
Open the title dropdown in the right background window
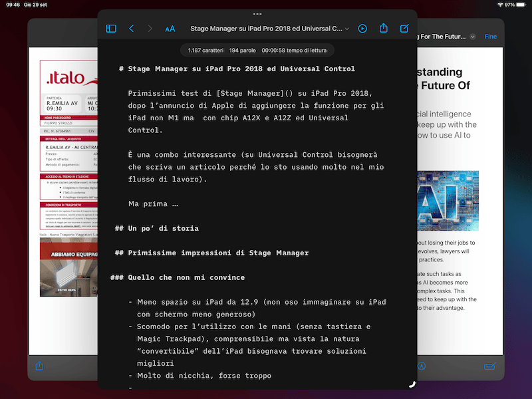pos(473,37)
